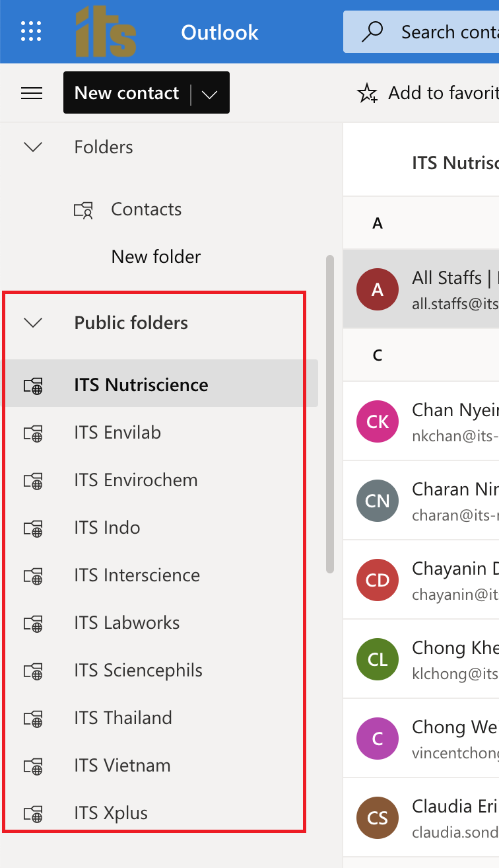Image resolution: width=499 pixels, height=868 pixels.
Task: Toggle the hamburger navigation menu
Action: point(32,93)
